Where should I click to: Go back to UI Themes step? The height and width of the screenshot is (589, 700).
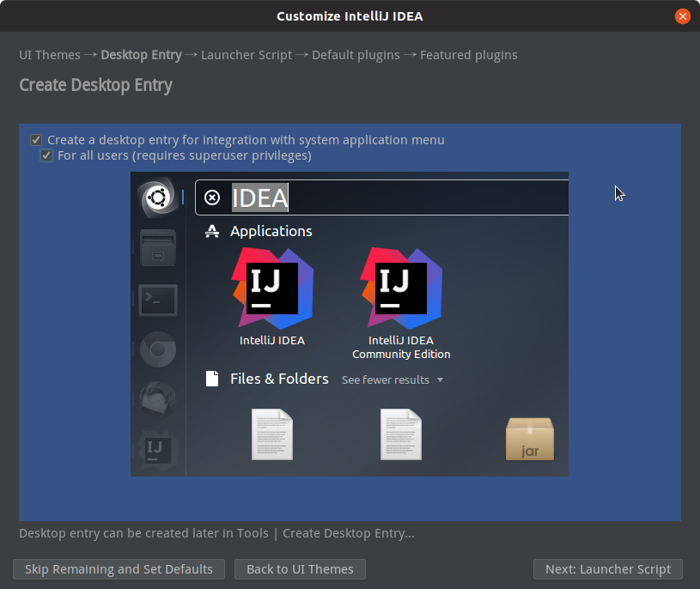[x=300, y=569]
